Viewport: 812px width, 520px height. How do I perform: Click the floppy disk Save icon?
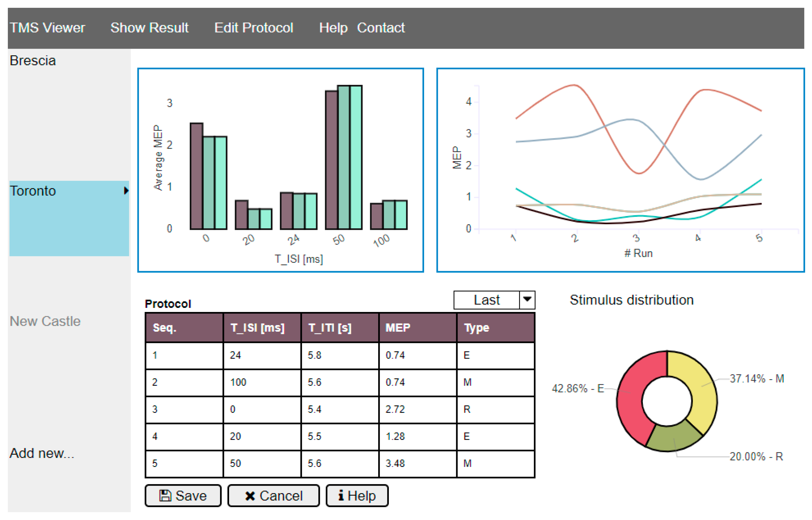tap(165, 495)
